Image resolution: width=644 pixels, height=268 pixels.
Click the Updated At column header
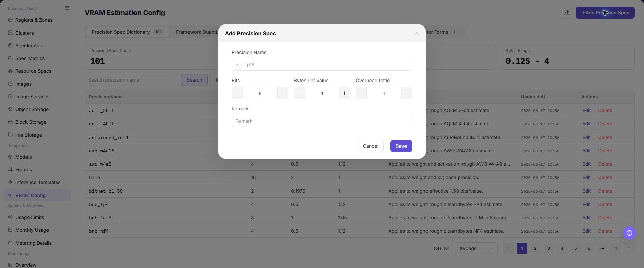[x=533, y=97]
